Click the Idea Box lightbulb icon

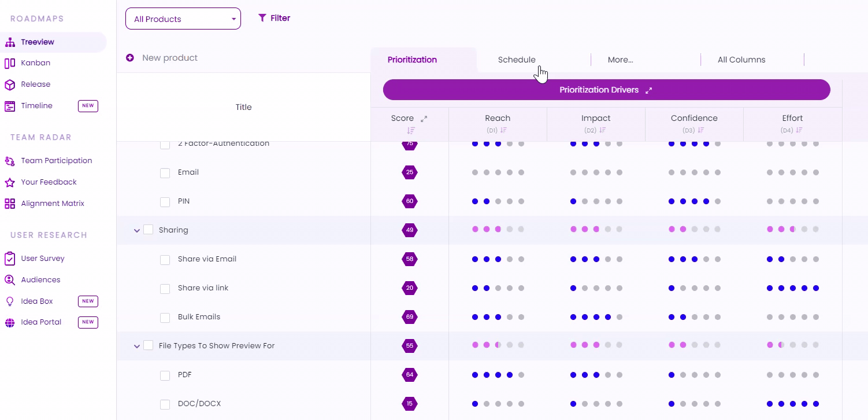coord(10,301)
